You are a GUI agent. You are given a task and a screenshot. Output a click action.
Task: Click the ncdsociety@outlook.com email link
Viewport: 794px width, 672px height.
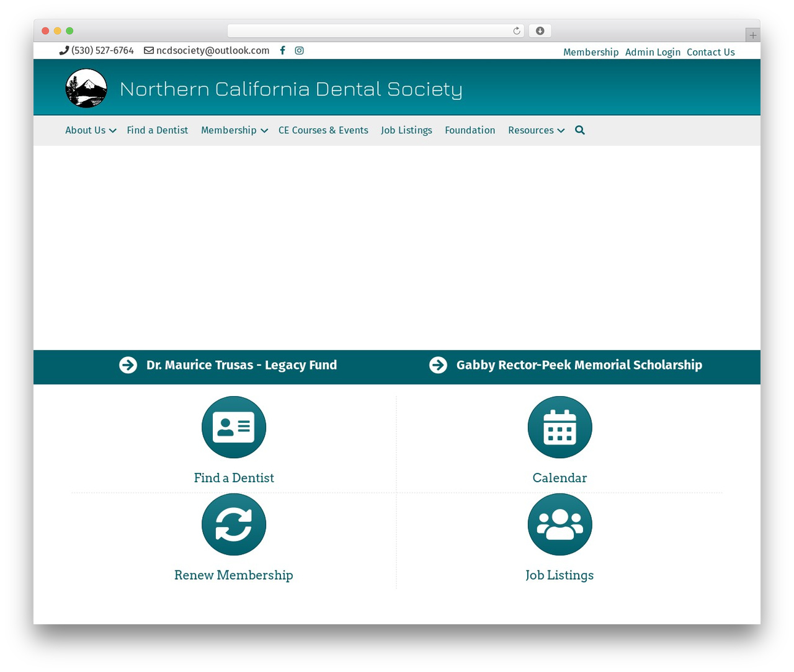[x=213, y=50]
